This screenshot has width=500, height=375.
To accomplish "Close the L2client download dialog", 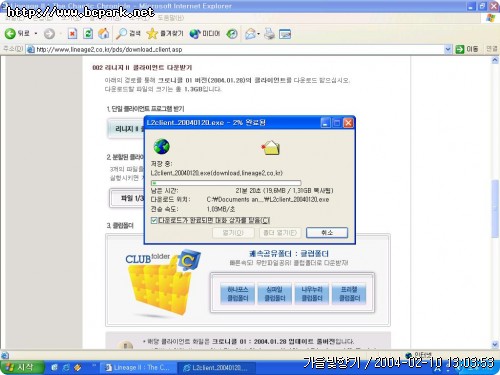I will 348,123.
